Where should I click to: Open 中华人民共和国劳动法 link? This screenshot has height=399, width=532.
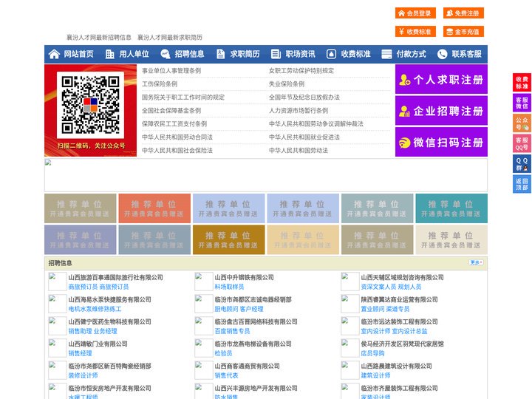click(x=299, y=150)
